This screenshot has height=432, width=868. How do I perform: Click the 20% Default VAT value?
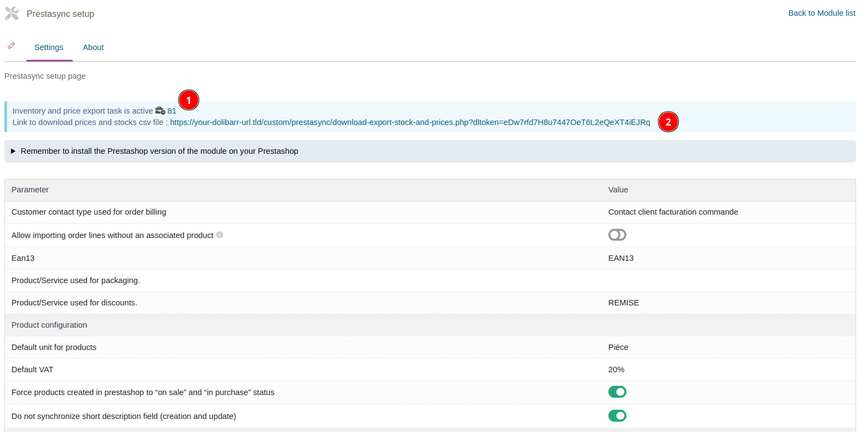(616, 370)
